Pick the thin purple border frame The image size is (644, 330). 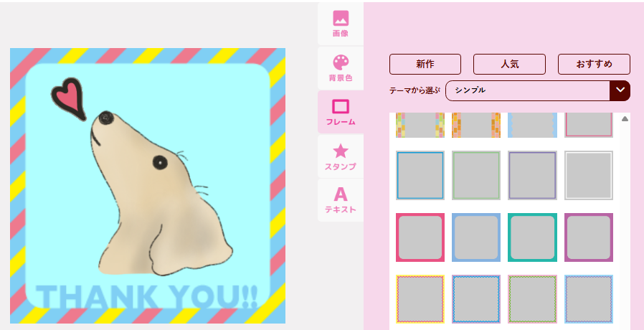tap(532, 175)
